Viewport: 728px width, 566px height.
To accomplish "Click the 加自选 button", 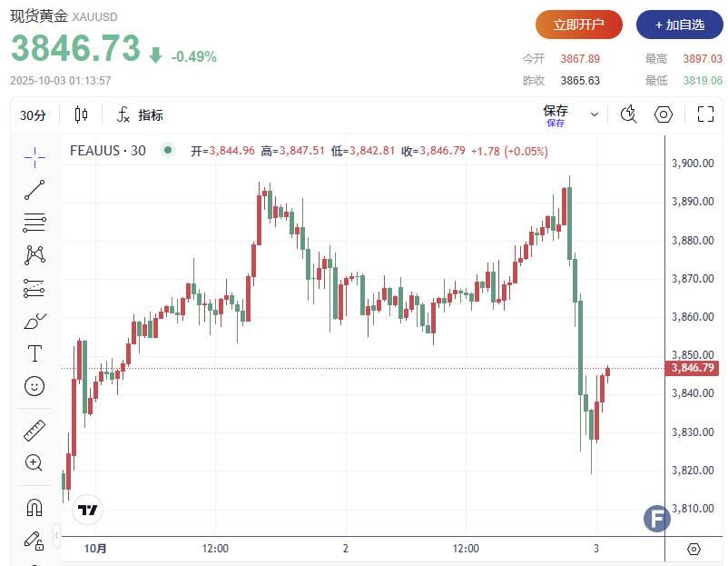I will click(679, 25).
